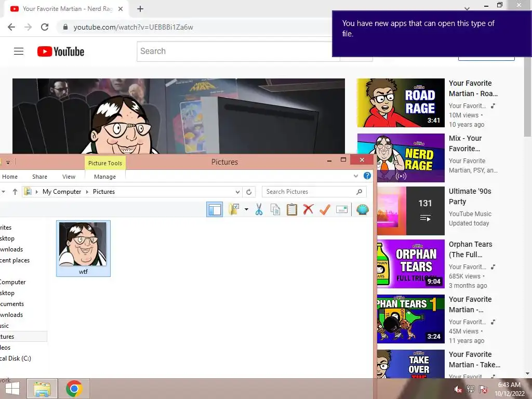532x399 pixels.
Task: Click My Computer in breadcrumb path
Action: [62, 192]
